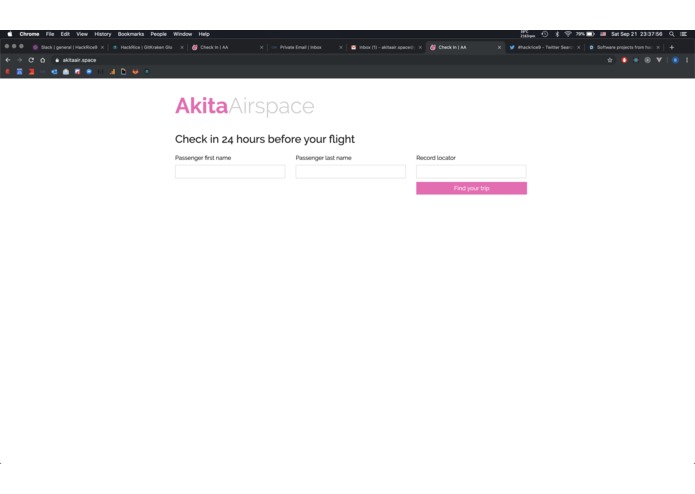Go to the browser home page
695x494 pixels.
click(43, 60)
